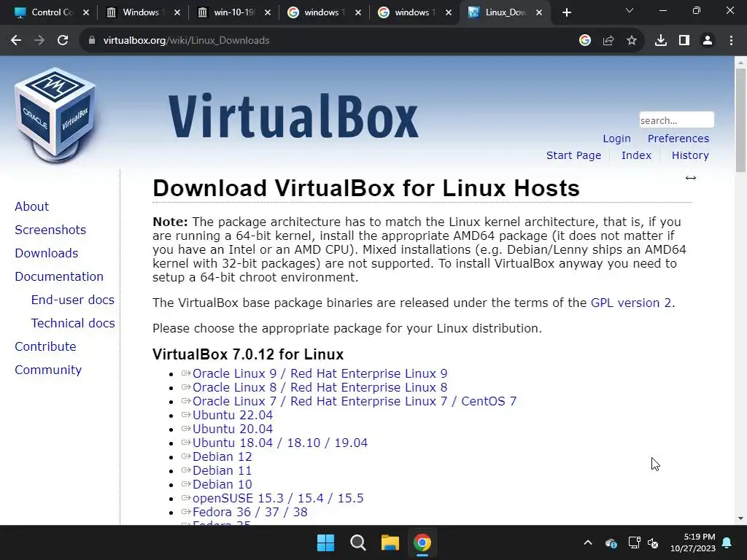
Task: Click the Google icon in address bar
Action: click(585, 41)
